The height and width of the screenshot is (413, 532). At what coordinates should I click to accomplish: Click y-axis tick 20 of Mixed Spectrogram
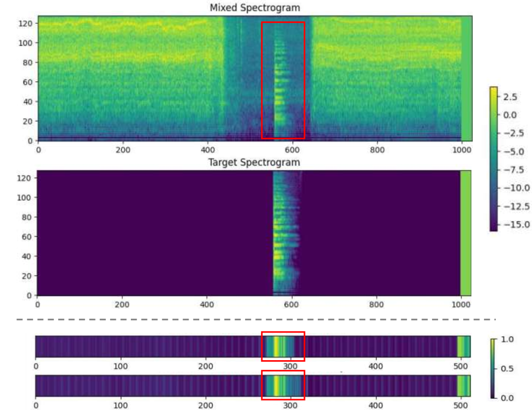click(28, 121)
